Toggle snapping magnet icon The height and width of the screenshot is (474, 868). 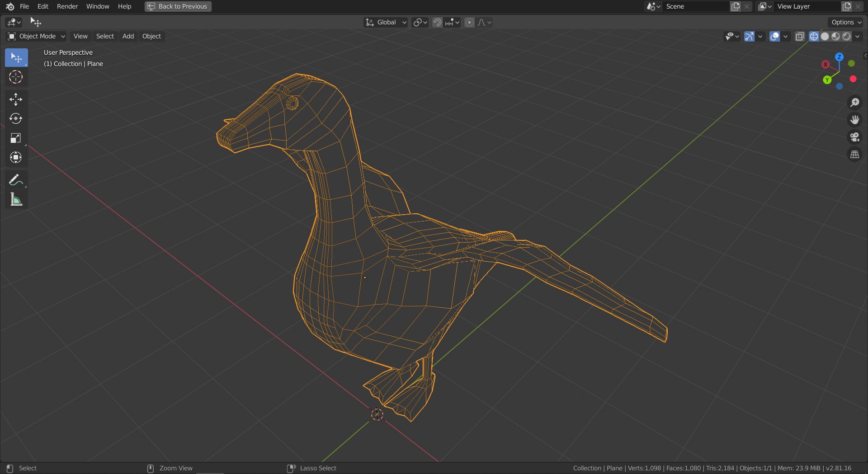point(437,22)
